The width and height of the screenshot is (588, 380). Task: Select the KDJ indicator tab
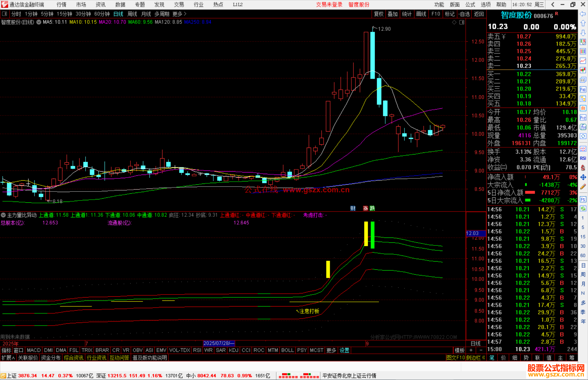234,350
